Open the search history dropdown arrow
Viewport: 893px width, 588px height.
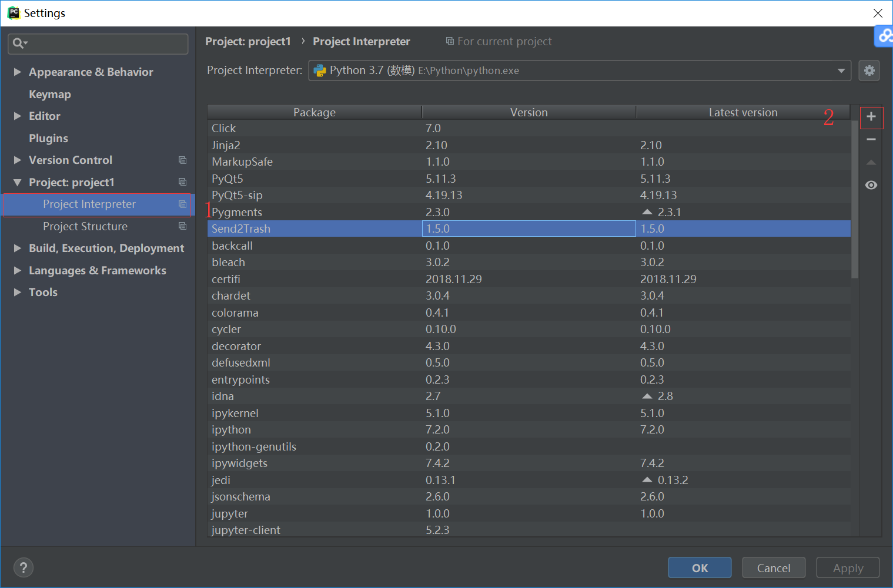click(x=26, y=43)
